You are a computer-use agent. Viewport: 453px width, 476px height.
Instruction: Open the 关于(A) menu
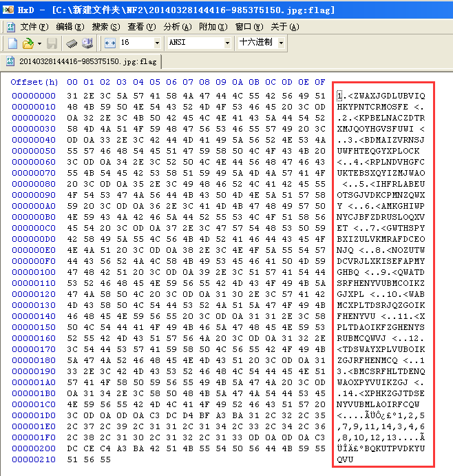284,27
